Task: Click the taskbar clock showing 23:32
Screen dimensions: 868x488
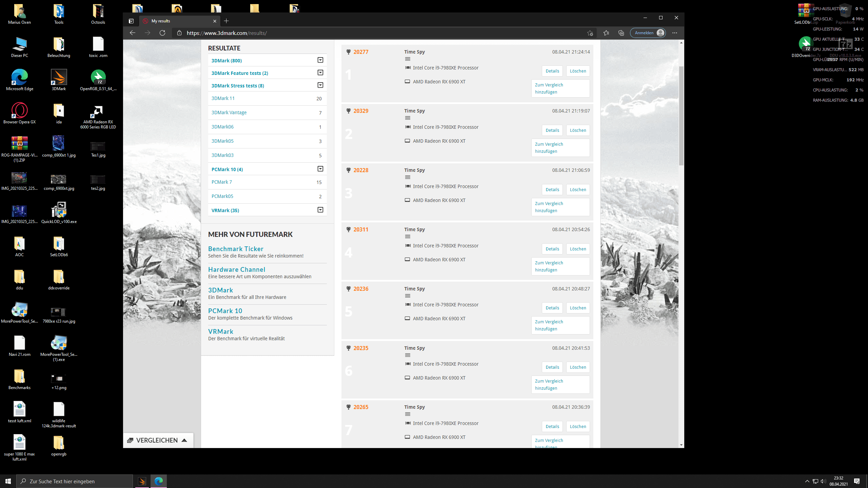Action: click(x=839, y=481)
